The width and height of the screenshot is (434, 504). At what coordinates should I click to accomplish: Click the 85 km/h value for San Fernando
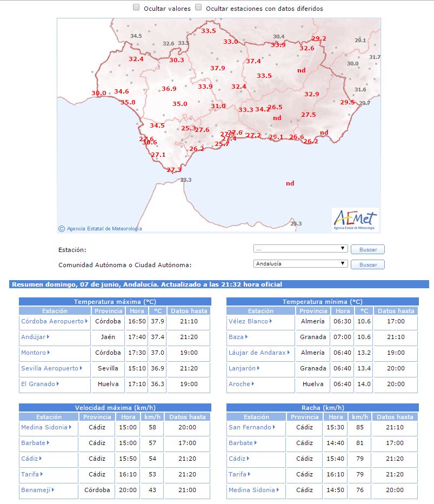tap(360, 427)
